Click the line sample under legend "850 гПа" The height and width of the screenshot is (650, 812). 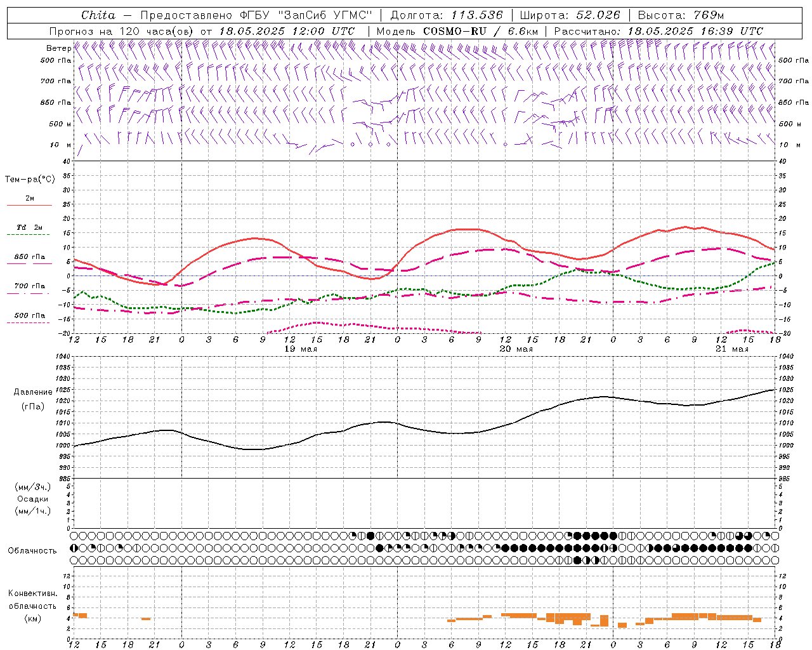point(29,264)
